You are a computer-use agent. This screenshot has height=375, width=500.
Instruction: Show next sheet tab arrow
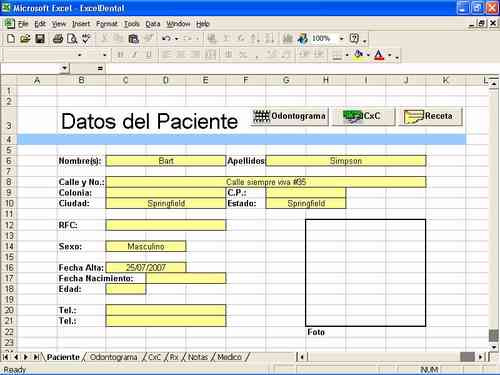click(25, 357)
